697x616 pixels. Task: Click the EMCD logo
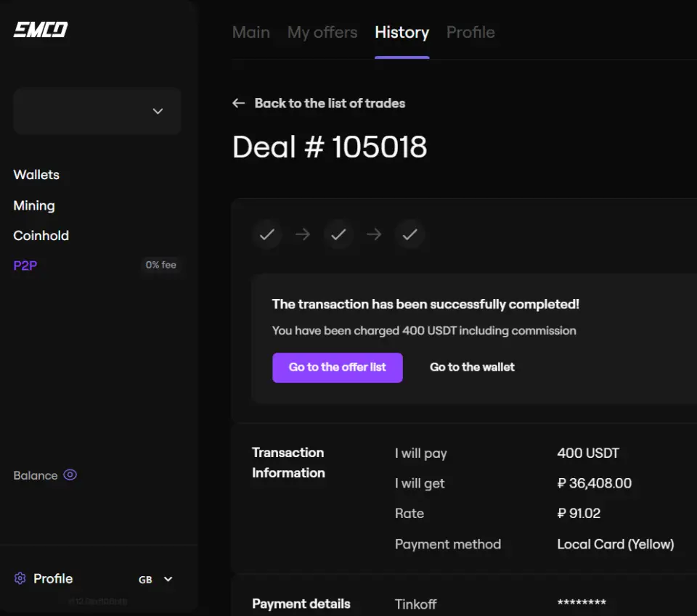pyautogui.click(x=41, y=30)
